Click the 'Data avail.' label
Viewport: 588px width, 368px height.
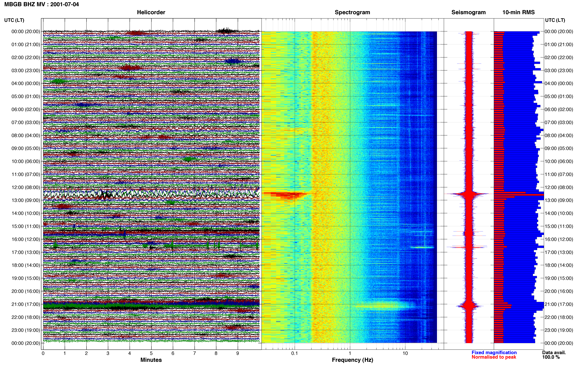point(554,352)
